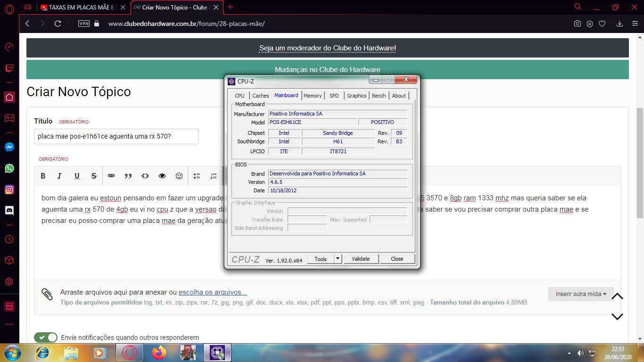The height and width of the screenshot is (362, 644).
Task: Open Settings gear icon in sidebar
Action: [9, 282]
